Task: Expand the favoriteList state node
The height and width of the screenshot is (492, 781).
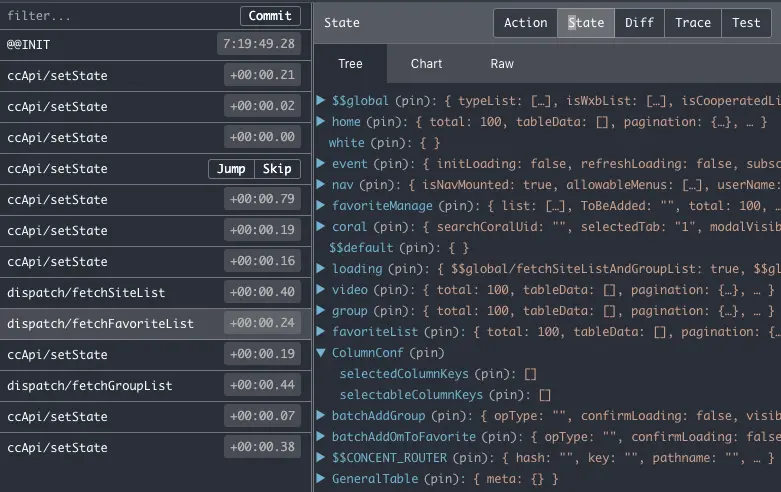Action: [x=321, y=331]
